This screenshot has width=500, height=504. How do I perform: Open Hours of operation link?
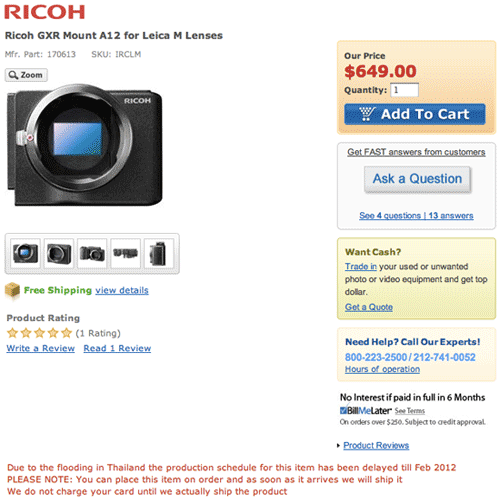(x=382, y=369)
